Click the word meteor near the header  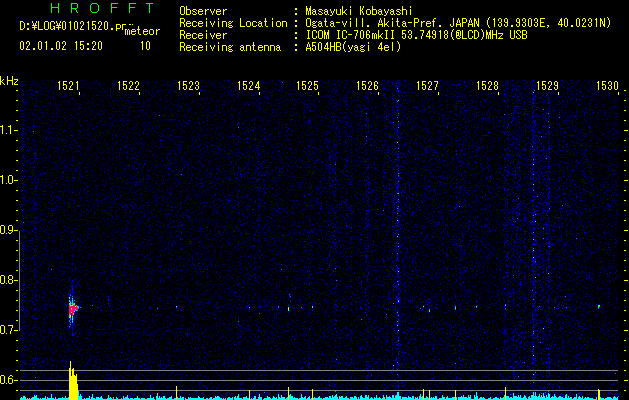coord(142,31)
